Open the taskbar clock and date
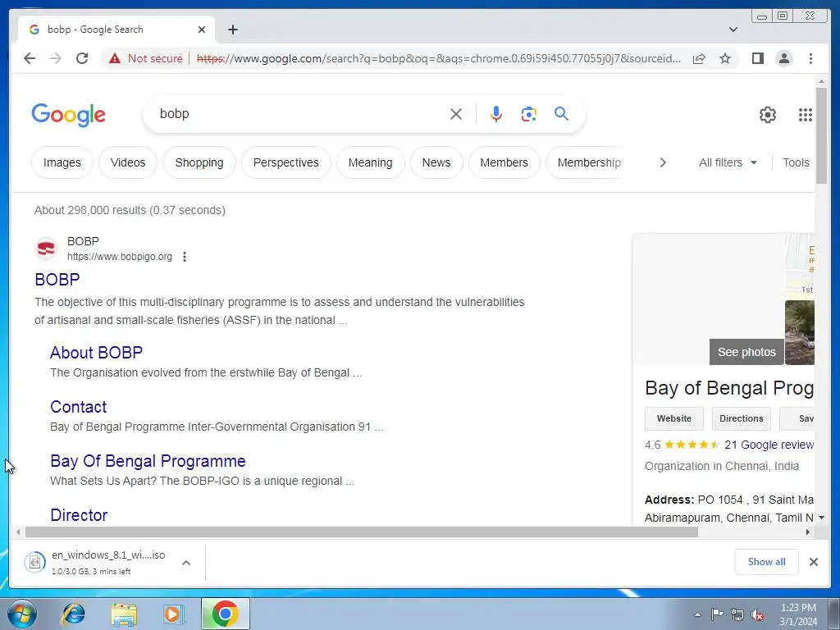Screen dimensions: 840x630 tap(798, 614)
